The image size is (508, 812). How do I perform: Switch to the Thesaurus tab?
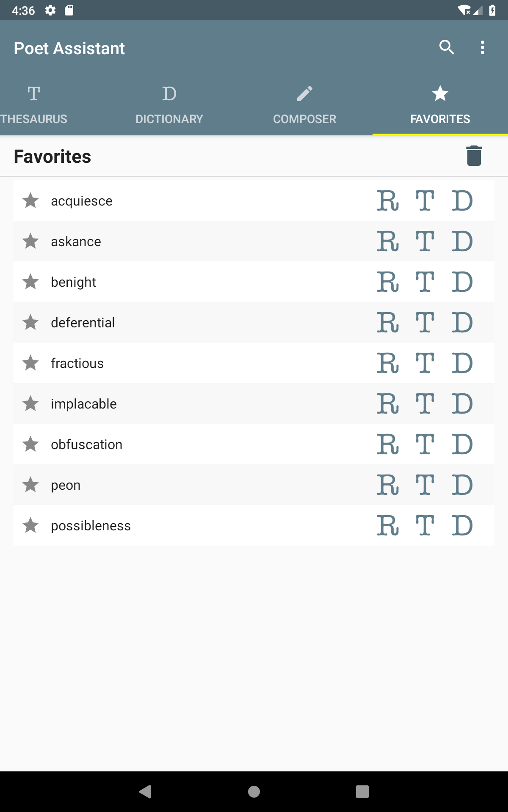[34, 104]
